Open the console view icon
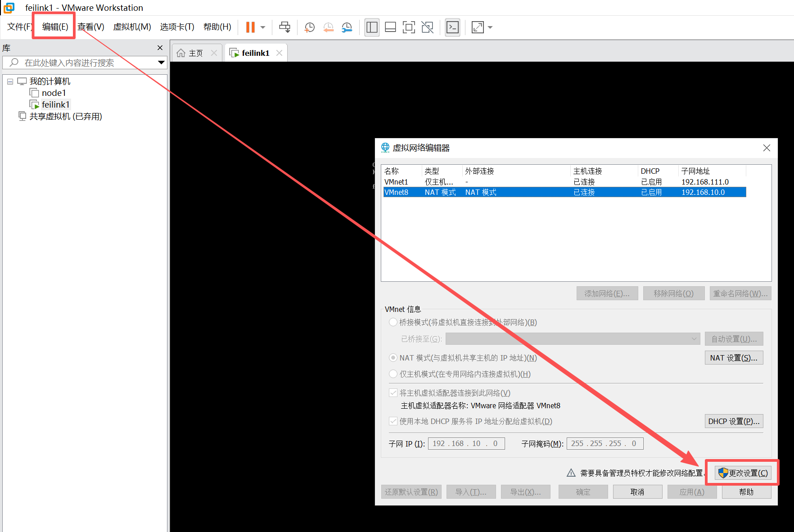Viewport: 794px width, 532px height. [452, 27]
